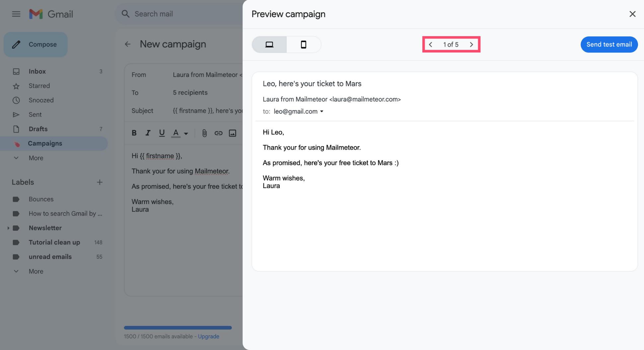
Task: Click the 5 recipients To field
Action: point(190,93)
